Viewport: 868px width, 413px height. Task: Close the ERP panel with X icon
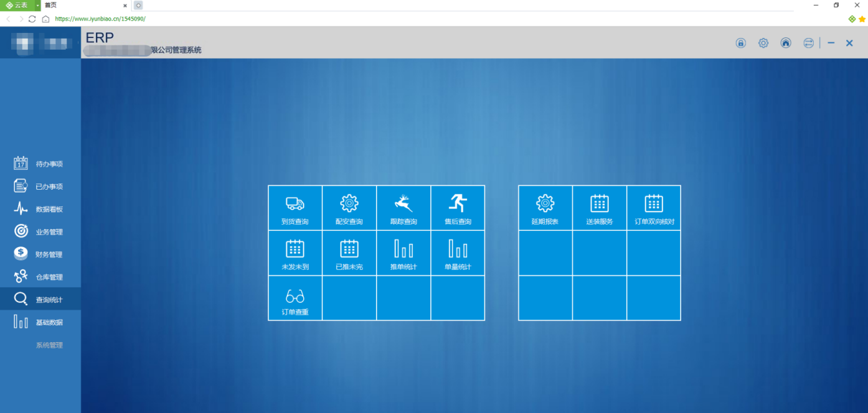[849, 43]
